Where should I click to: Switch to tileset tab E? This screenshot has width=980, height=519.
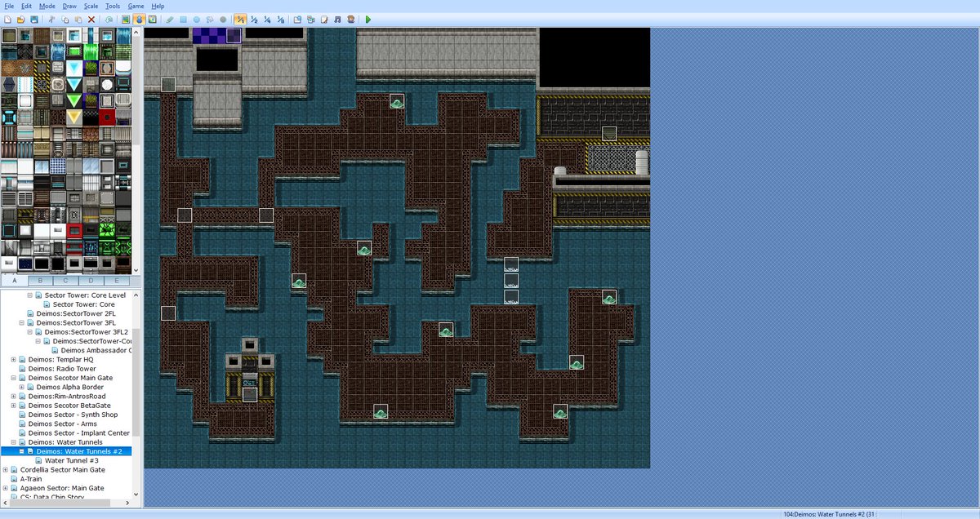tap(117, 280)
